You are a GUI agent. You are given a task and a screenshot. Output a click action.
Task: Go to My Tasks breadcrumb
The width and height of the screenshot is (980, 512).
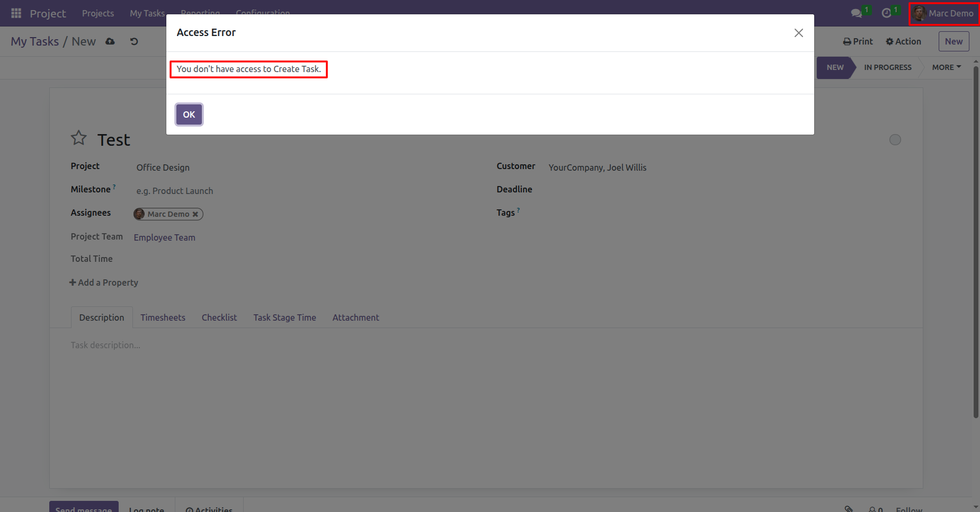tap(35, 41)
